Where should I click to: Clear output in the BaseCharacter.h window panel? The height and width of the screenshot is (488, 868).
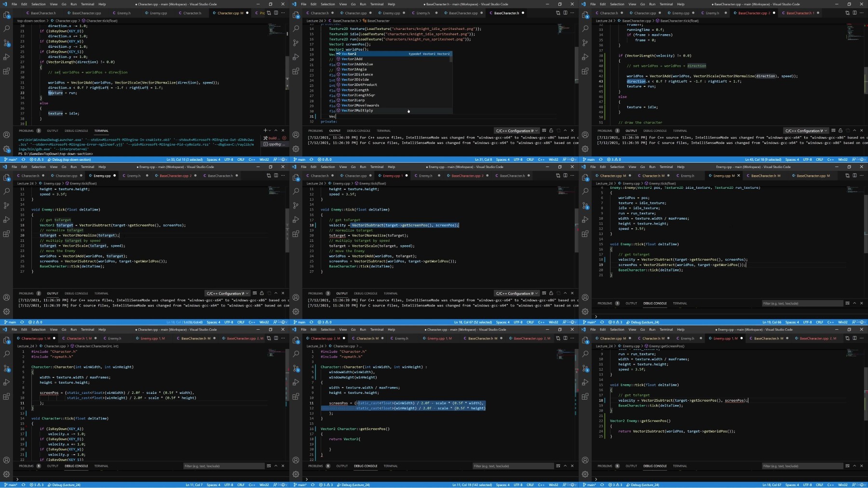coord(544,130)
